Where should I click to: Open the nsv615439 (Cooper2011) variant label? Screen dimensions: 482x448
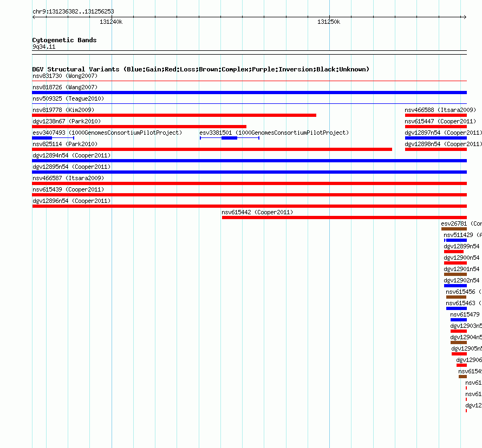(68, 189)
